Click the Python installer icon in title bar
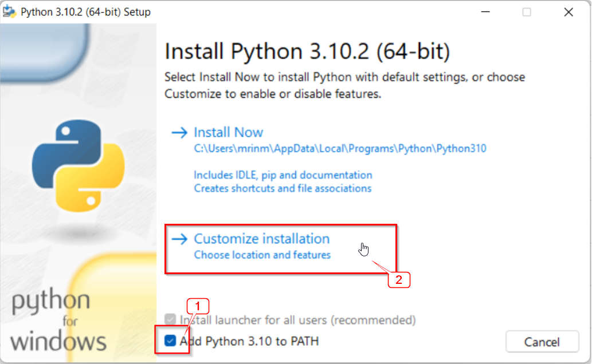Image resolution: width=592 pixels, height=364 pixels. (x=9, y=12)
